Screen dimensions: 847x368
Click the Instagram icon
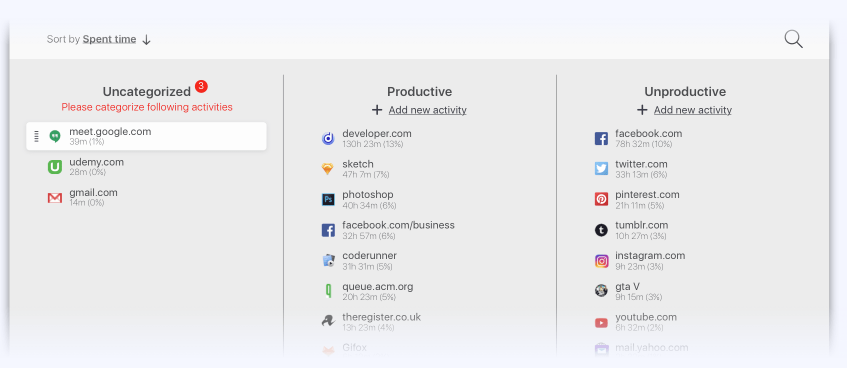pos(601,261)
